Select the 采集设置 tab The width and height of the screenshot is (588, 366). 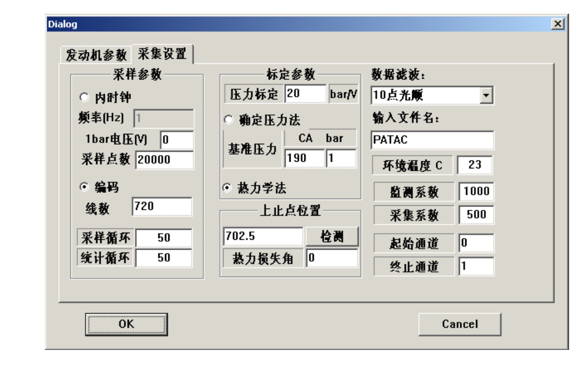(x=162, y=53)
